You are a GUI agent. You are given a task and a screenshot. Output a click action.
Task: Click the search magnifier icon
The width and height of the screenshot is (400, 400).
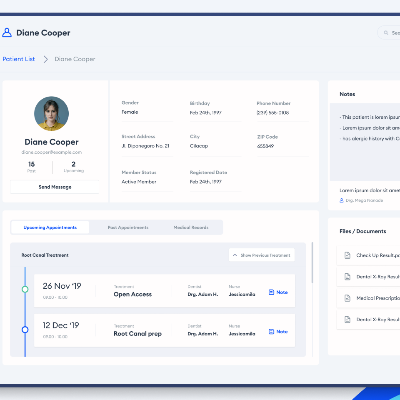tap(386, 33)
